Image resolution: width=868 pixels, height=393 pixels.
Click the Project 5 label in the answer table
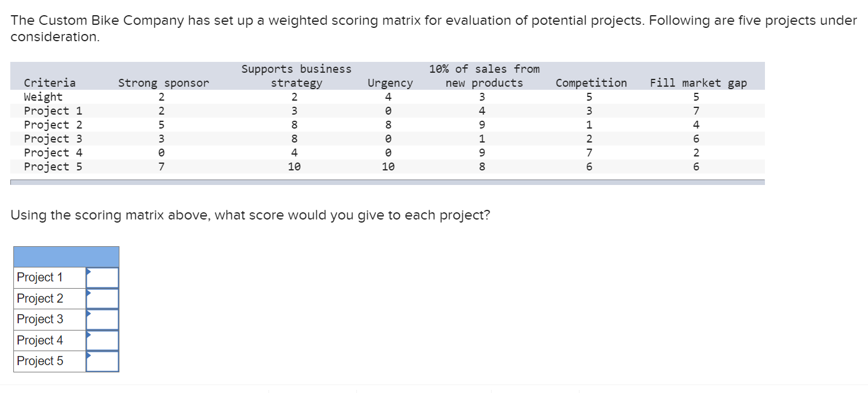click(40, 361)
